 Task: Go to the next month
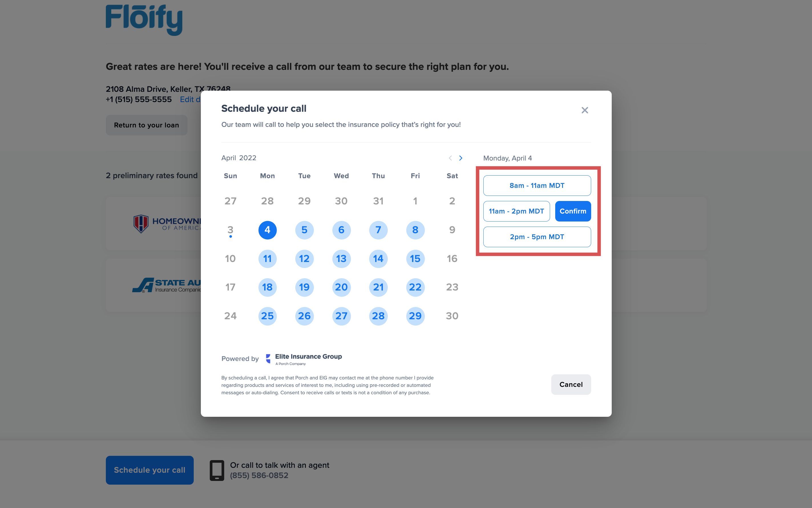[461, 158]
